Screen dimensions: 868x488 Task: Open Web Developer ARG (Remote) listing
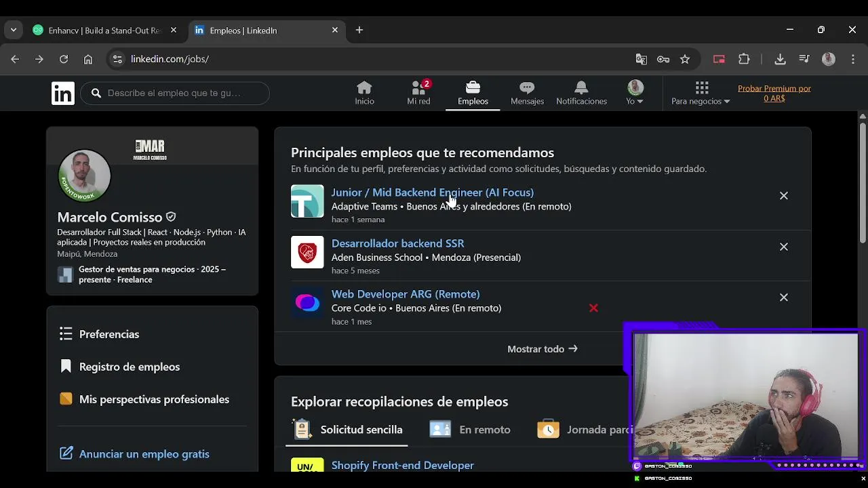(x=405, y=294)
